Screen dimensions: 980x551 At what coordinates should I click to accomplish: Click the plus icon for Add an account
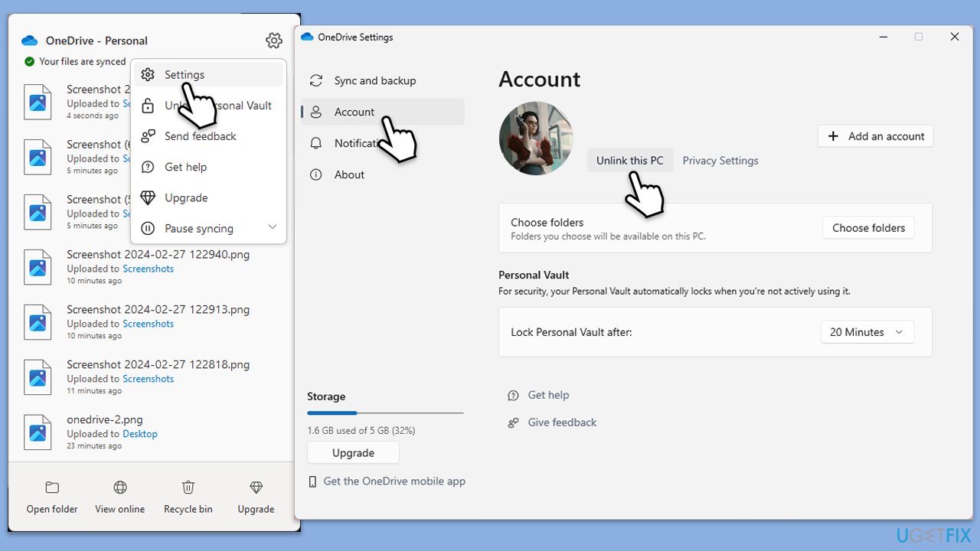click(834, 136)
